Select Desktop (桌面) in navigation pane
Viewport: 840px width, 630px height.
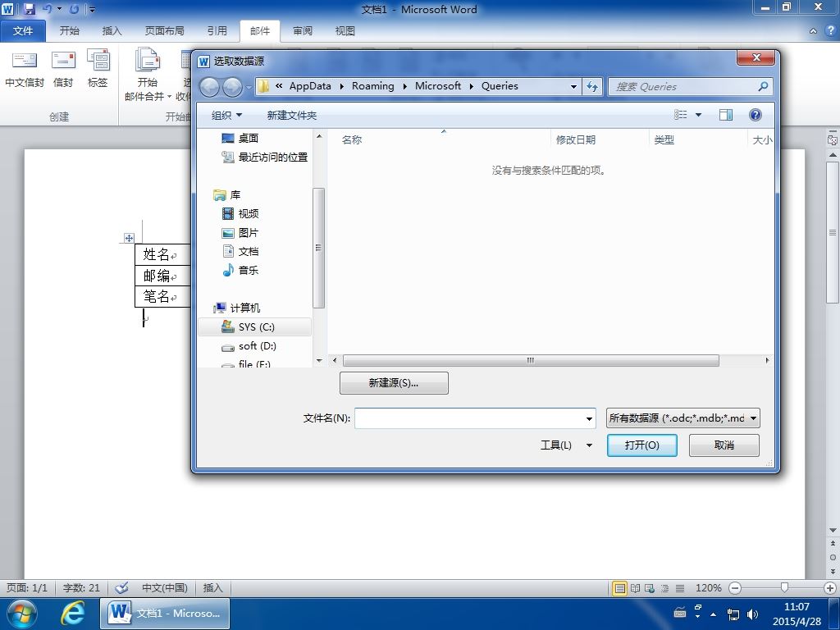240,138
